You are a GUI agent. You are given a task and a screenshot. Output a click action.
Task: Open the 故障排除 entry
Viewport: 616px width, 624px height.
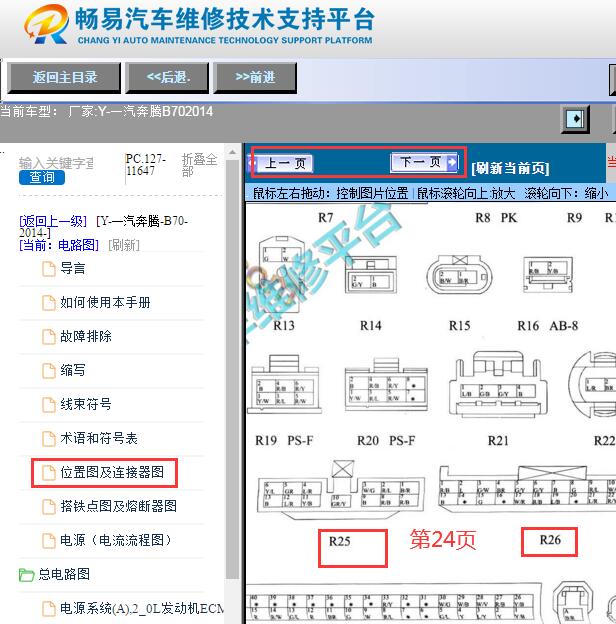(86, 337)
